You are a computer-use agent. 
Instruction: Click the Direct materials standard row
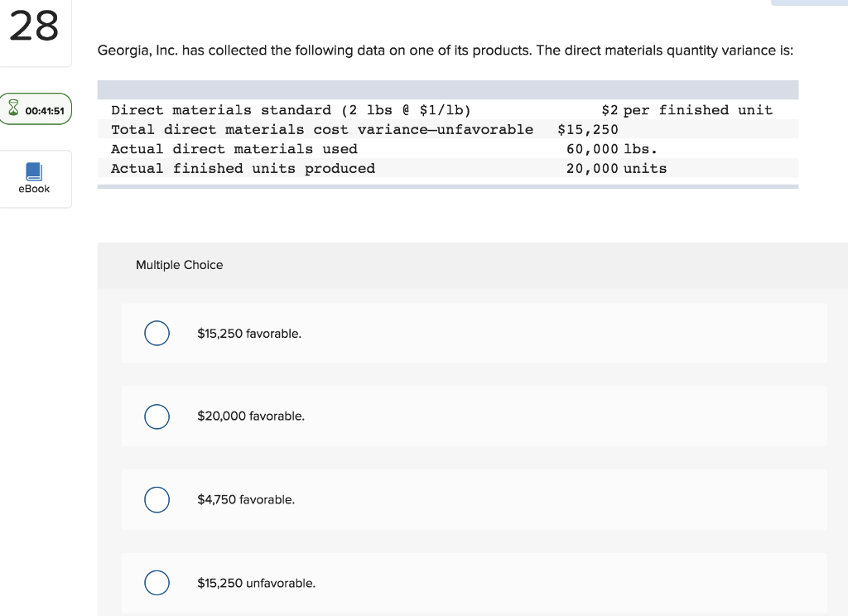291,110
